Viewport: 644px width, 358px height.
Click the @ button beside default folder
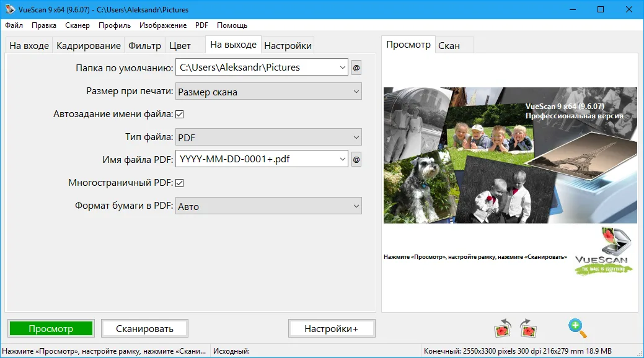click(356, 68)
